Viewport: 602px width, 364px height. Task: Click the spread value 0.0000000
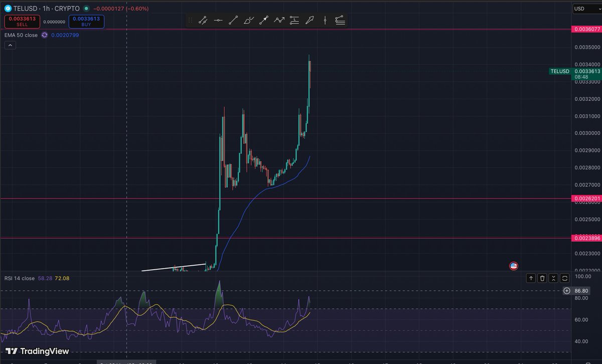coord(54,22)
